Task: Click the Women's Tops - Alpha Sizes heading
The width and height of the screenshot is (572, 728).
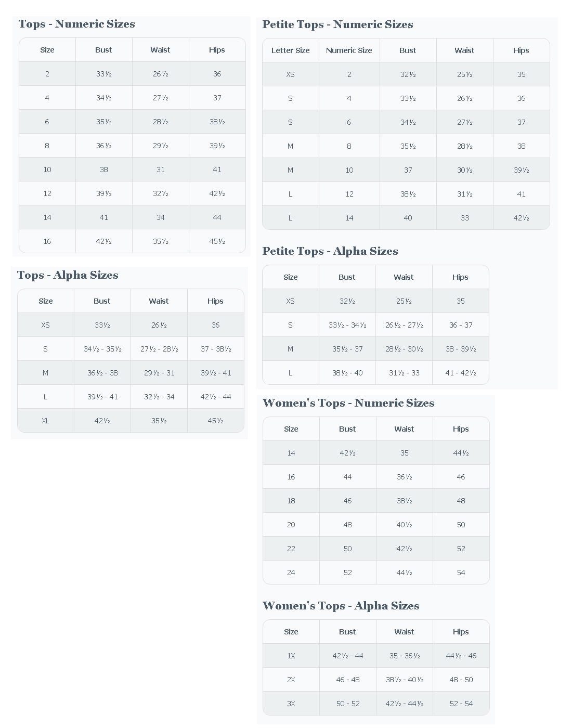Action: click(x=341, y=606)
